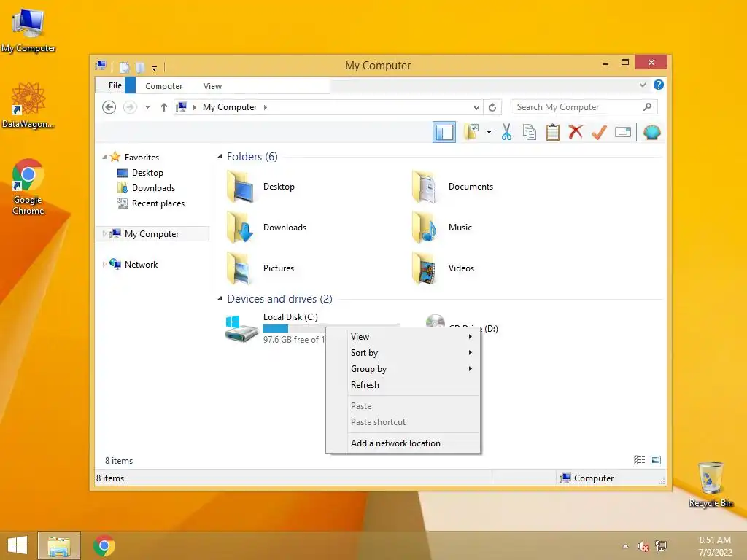747x560 pixels.
Task: Select the Desktop folder icon
Action: tap(240, 186)
